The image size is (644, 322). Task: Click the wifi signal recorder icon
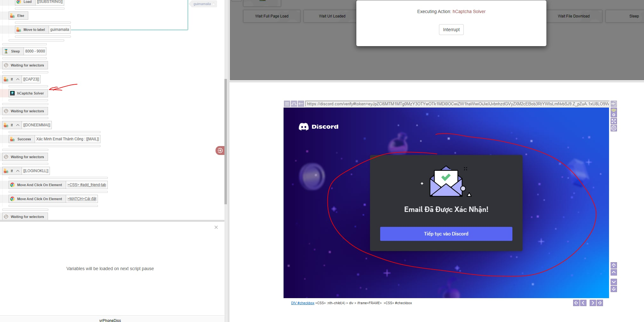[613, 112]
